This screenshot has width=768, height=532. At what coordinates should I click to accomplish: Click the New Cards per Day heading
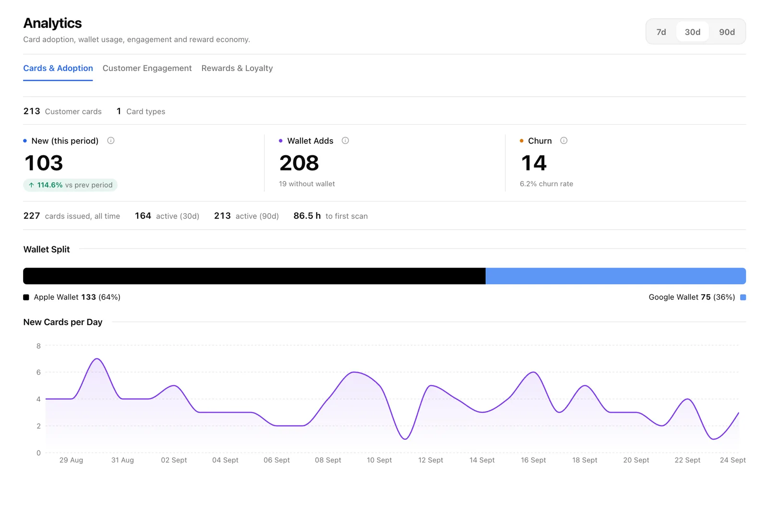[x=63, y=322]
